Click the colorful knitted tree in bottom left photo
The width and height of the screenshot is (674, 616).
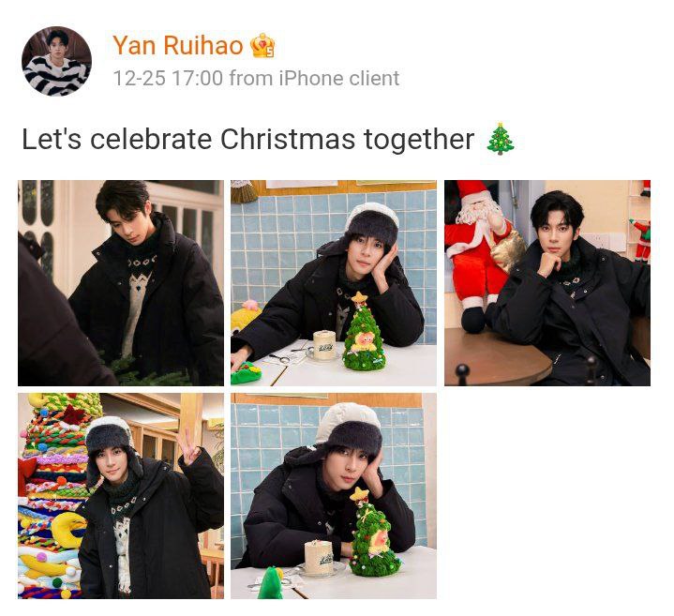coord(53,494)
